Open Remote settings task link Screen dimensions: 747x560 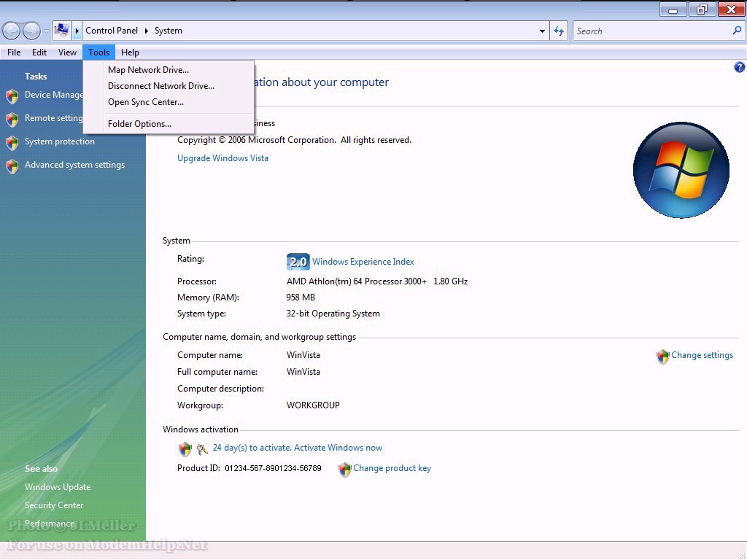[x=54, y=118]
